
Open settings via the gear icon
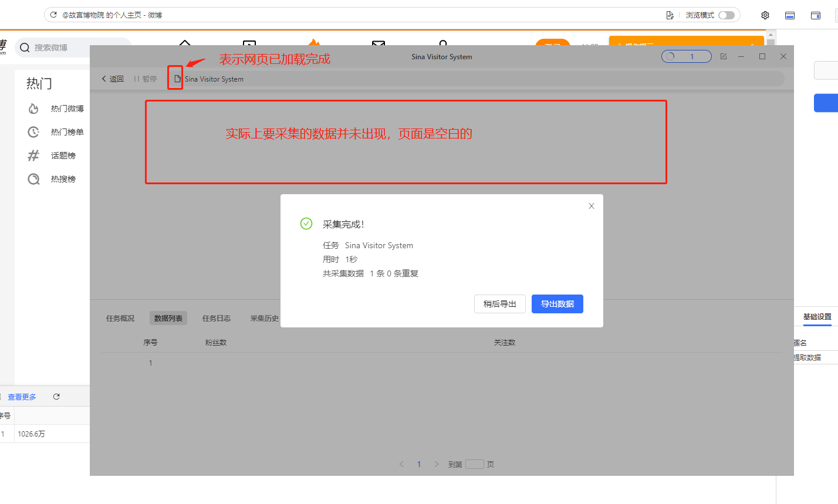pos(765,15)
